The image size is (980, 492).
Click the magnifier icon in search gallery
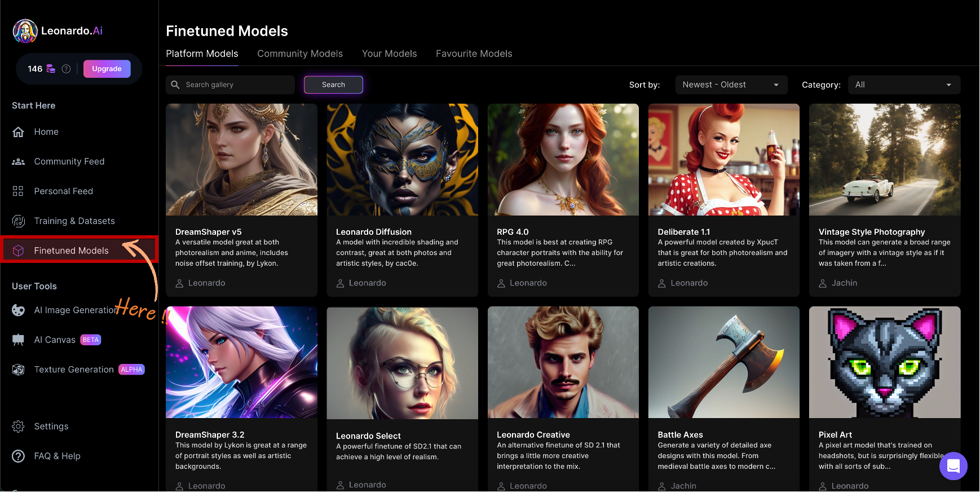(x=175, y=85)
